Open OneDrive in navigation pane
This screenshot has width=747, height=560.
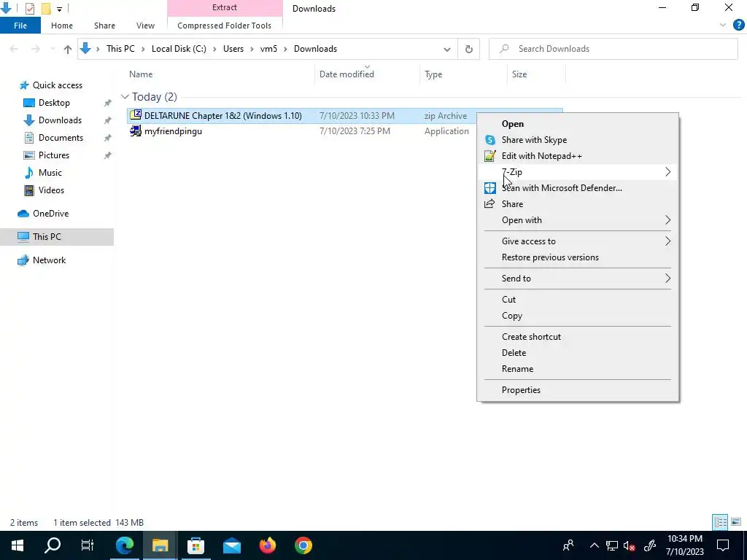click(x=50, y=214)
